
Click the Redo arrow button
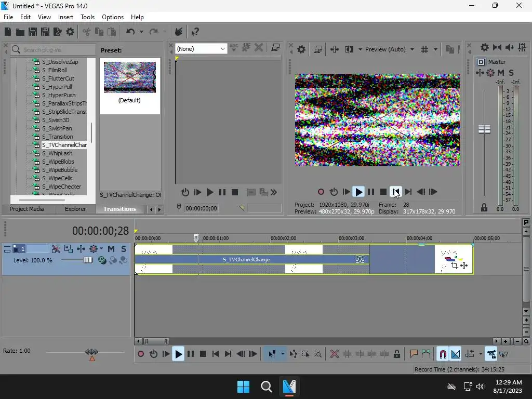click(154, 32)
